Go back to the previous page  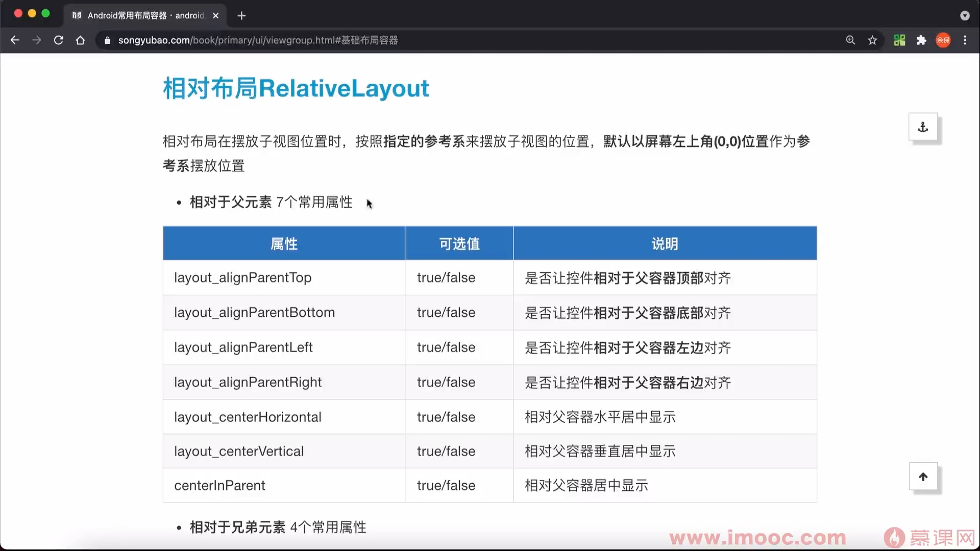click(x=15, y=40)
